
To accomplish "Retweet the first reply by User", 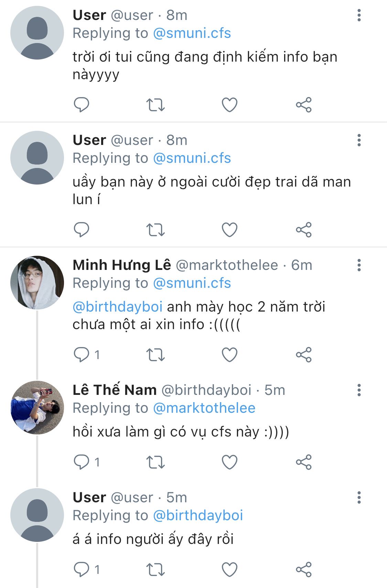I will pyautogui.click(x=155, y=105).
